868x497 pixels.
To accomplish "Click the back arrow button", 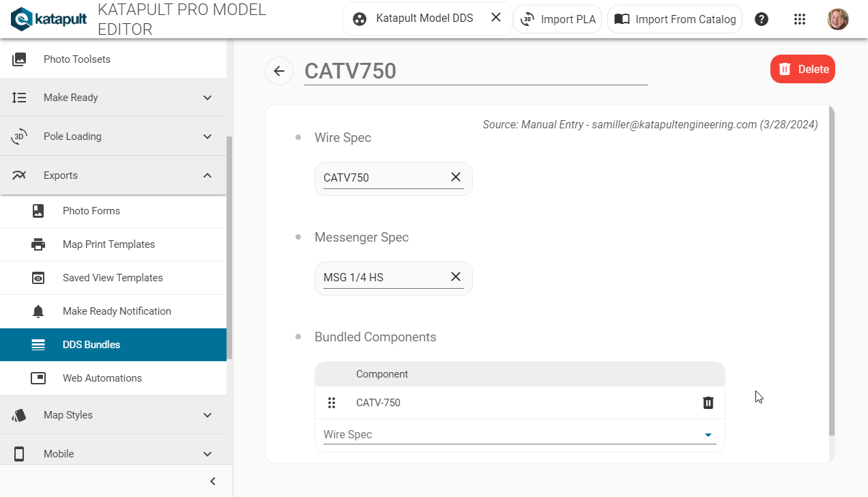I will tap(279, 71).
